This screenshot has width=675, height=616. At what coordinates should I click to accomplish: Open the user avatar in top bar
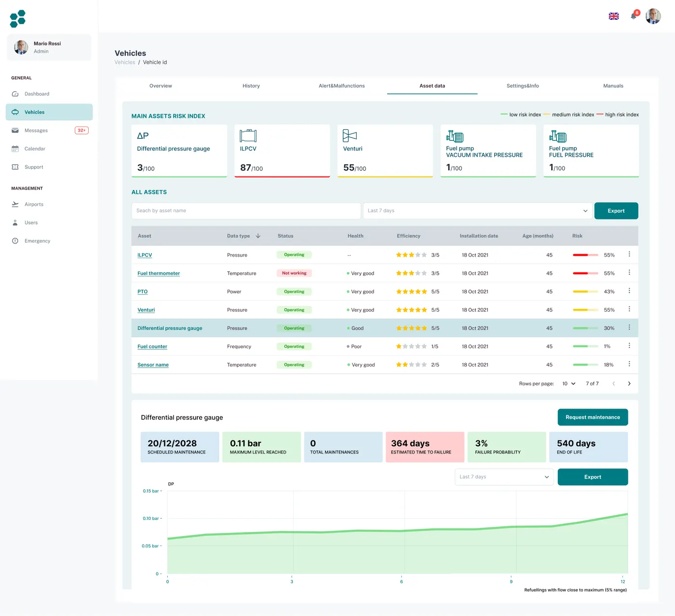(x=653, y=16)
